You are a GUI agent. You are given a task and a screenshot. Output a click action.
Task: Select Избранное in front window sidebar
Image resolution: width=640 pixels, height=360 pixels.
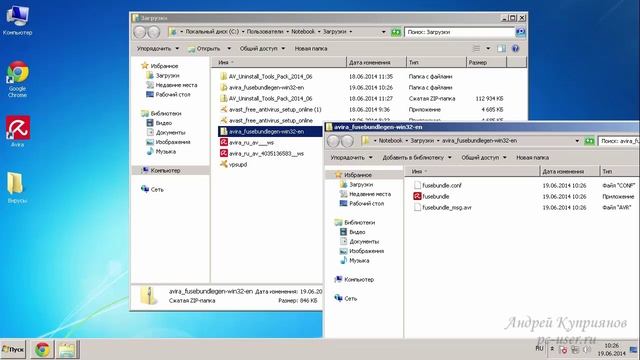coord(353,175)
